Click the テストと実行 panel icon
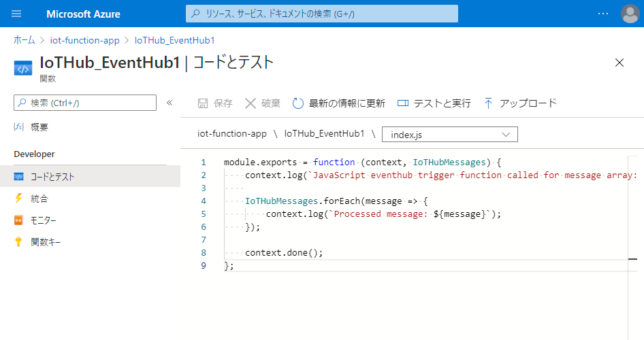644x340 pixels. click(402, 103)
